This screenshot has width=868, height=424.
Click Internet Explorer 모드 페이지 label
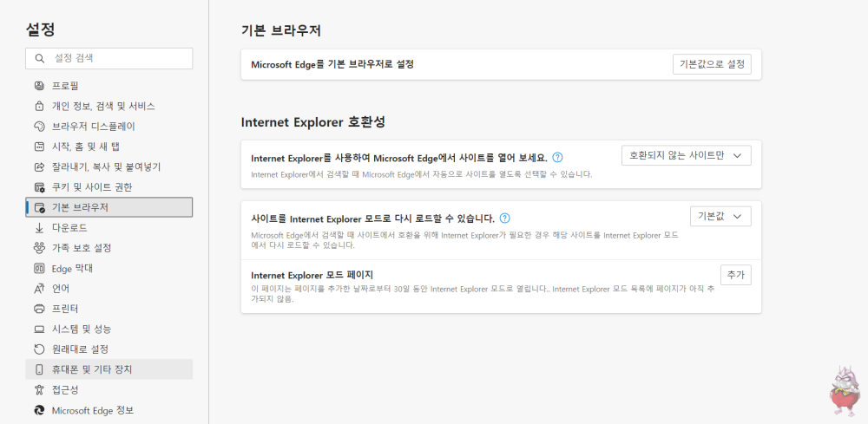click(x=312, y=275)
